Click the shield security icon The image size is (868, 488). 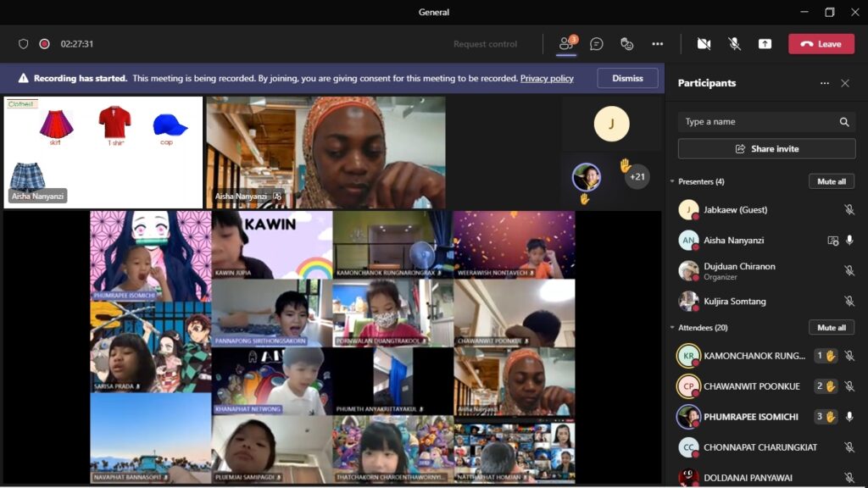pos(23,44)
